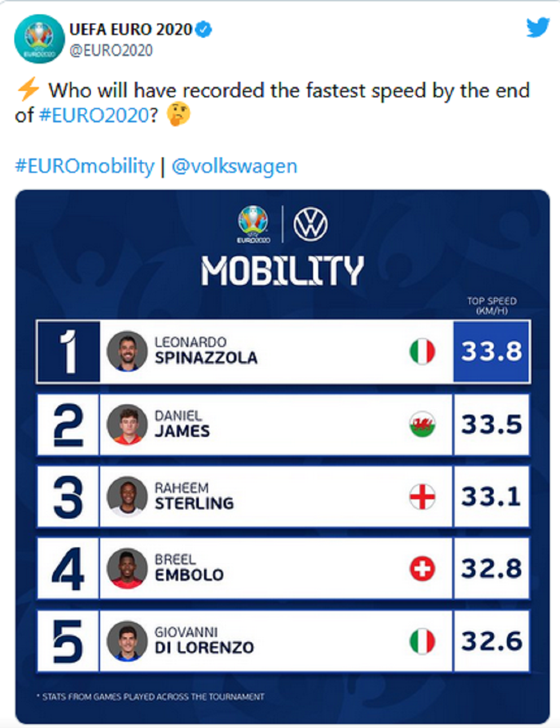
Task: Click Daniel James's player photo
Action: 127,424
